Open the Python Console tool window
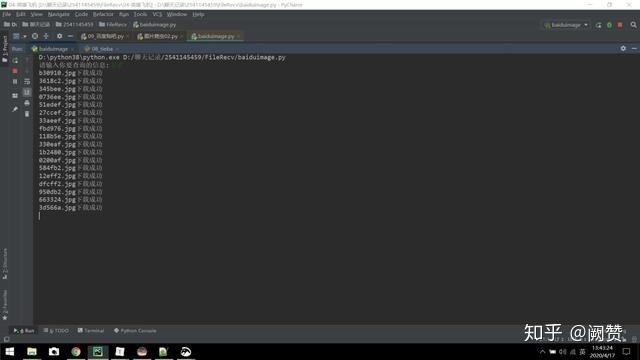Screen dimensions: 640x360 click(x=135, y=331)
